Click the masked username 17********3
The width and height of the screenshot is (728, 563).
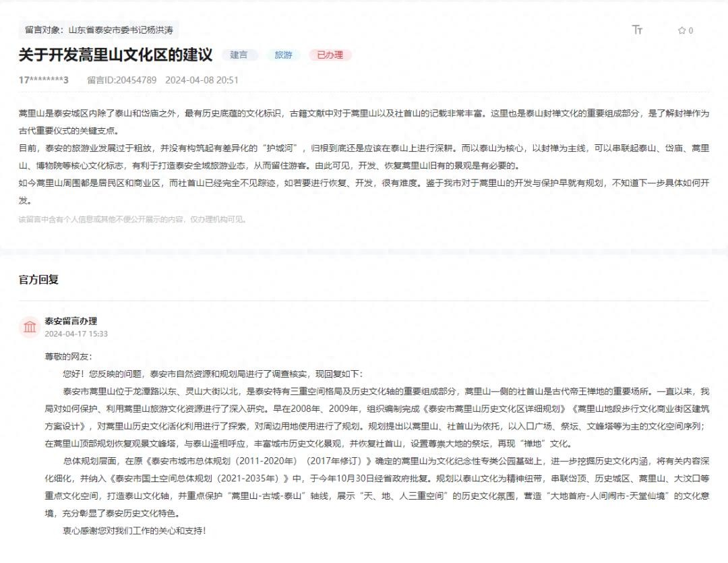tap(44, 80)
